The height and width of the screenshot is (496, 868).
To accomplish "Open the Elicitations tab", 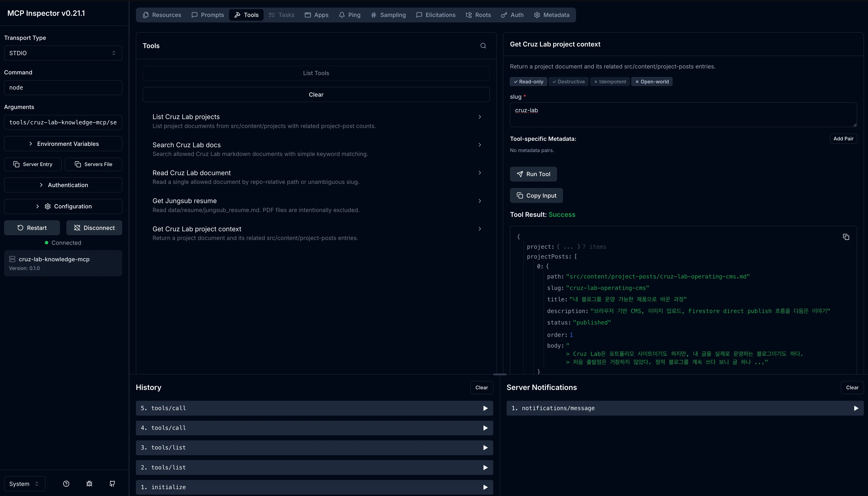I will (436, 15).
